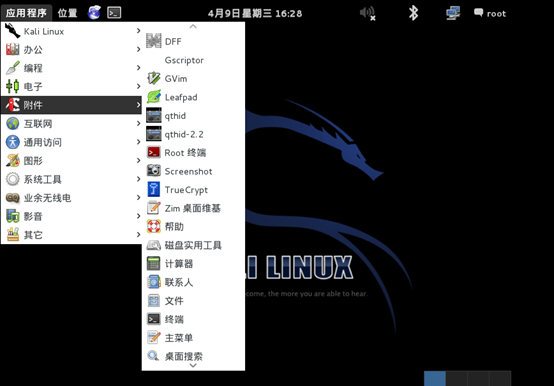The height and width of the screenshot is (386, 554).
Task: Open the 互联网 internet category
Action: tap(71, 124)
